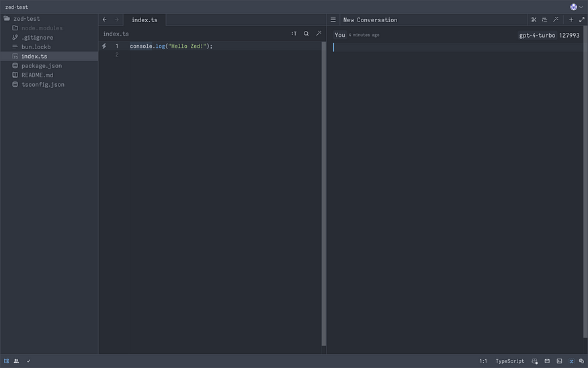The image size is (588, 368).
Task: Open README.md in project panel
Action: pos(49,75)
